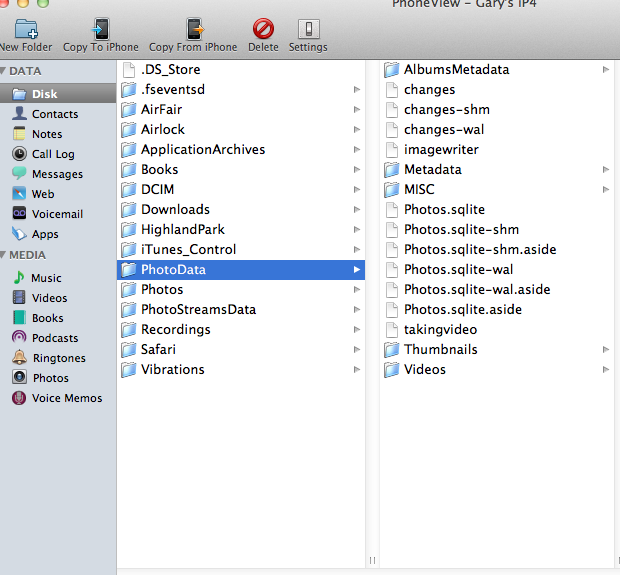Open Videos in the Media section
This screenshot has height=575, width=620.
(x=58, y=298)
